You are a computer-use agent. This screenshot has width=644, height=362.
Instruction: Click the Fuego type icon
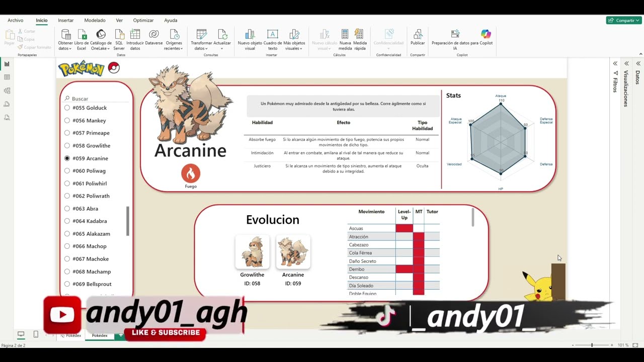pyautogui.click(x=191, y=173)
